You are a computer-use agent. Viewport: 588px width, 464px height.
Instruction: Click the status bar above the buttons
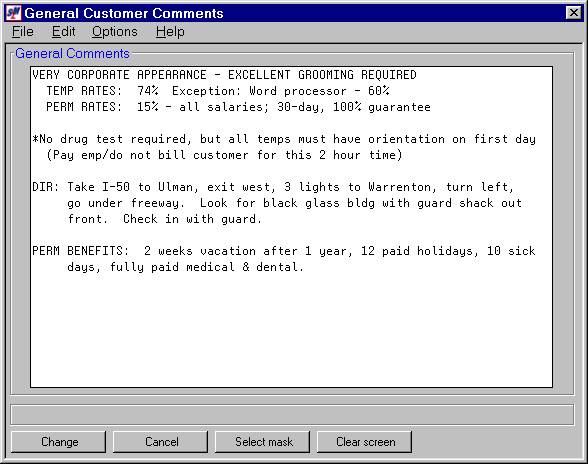(292, 414)
